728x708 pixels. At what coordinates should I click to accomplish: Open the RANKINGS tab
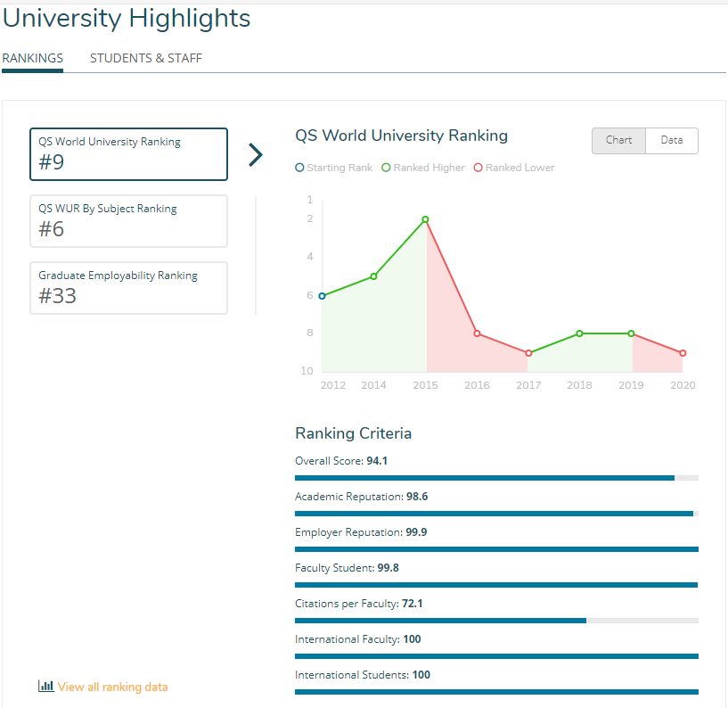32,58
